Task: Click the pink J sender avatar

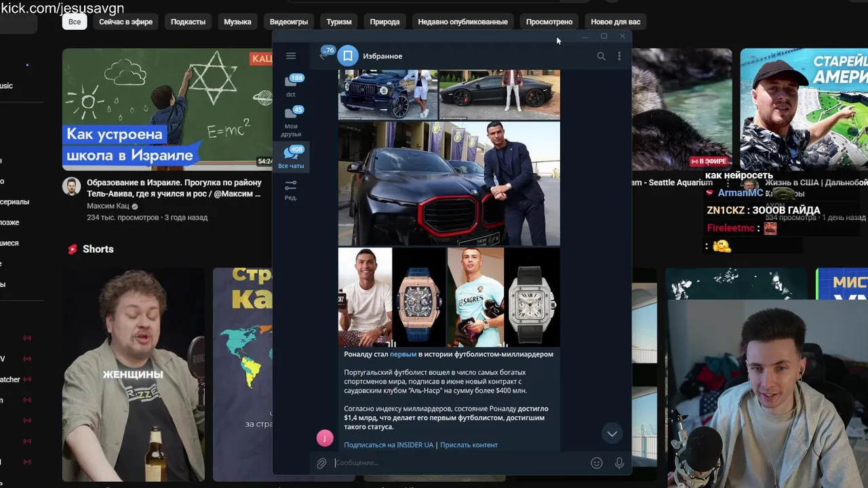Action: coord(325,439)
